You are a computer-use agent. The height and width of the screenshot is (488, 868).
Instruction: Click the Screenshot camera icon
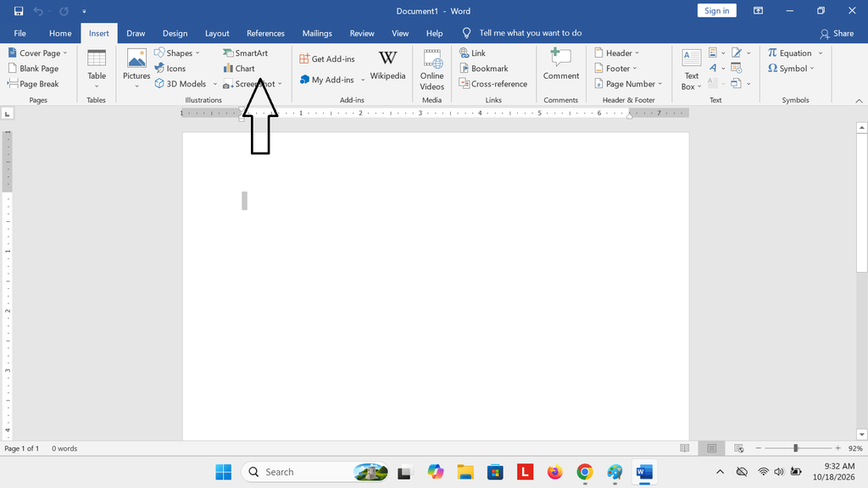[x=227, y=84]
